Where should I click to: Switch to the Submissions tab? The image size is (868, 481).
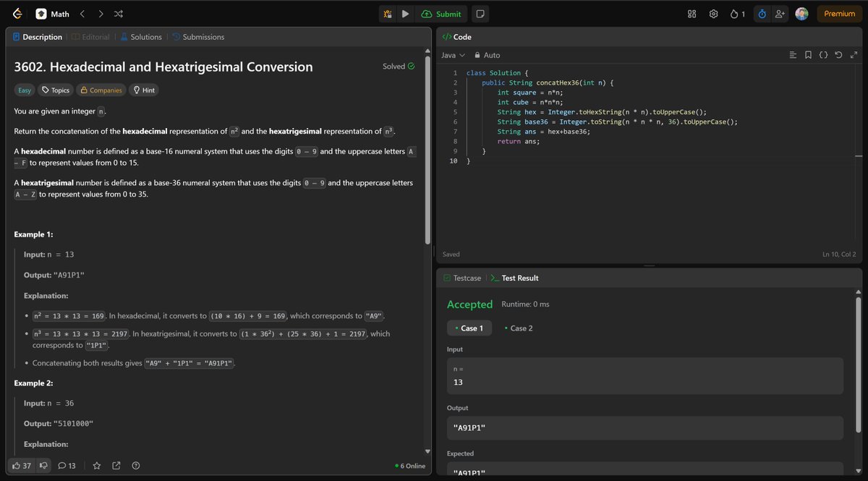pos(198,37)
